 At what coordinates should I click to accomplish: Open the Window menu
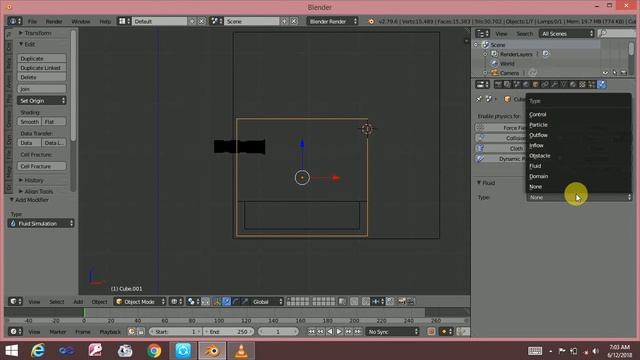point(81,21)
